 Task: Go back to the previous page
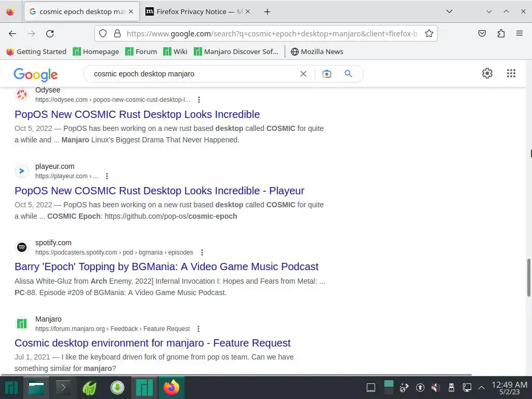(x=12, y=34)
